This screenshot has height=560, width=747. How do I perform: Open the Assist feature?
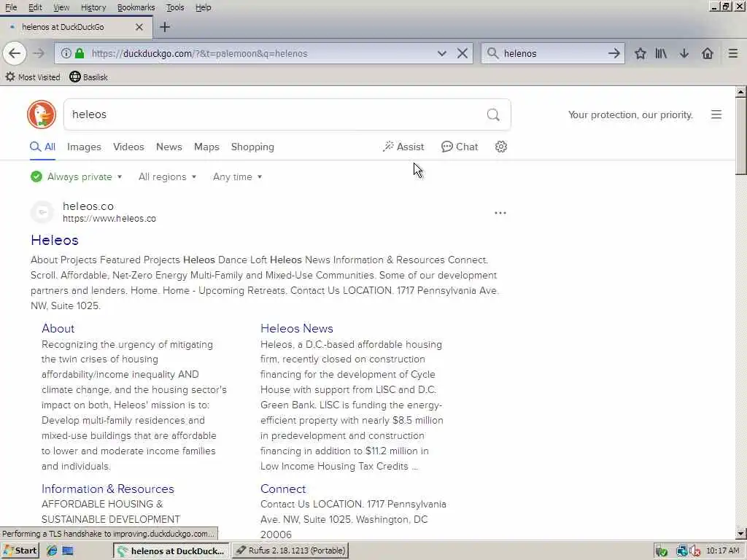[x=403, y=147]
